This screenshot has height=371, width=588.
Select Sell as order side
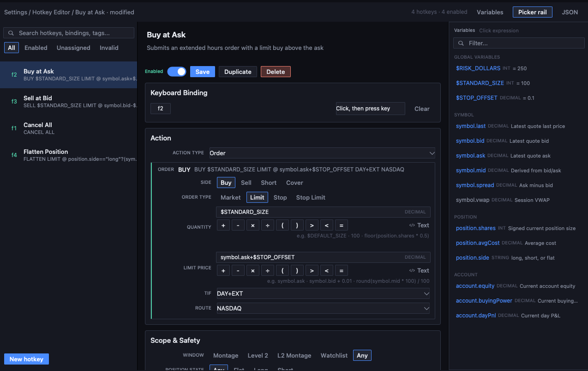(246, 182)
